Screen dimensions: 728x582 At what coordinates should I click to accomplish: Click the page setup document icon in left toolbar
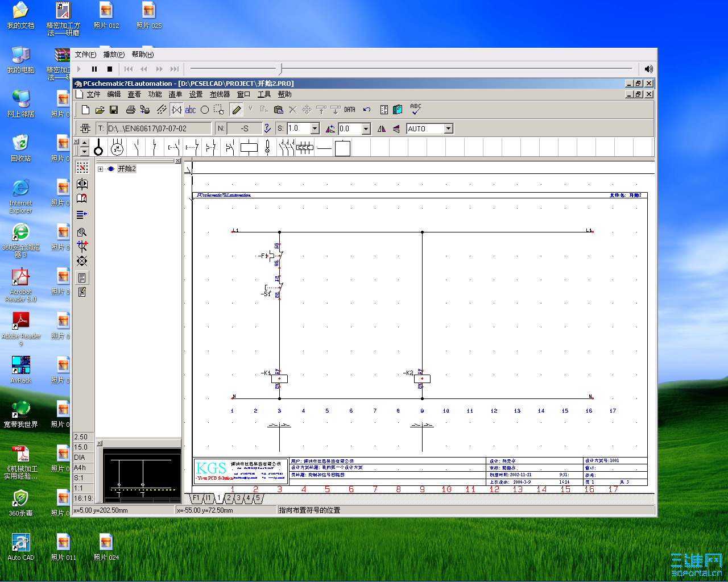[x=82, y=277]
